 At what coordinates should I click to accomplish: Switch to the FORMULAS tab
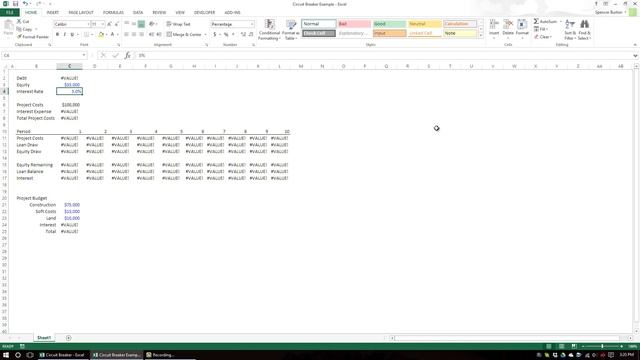(x=113, y=13)
